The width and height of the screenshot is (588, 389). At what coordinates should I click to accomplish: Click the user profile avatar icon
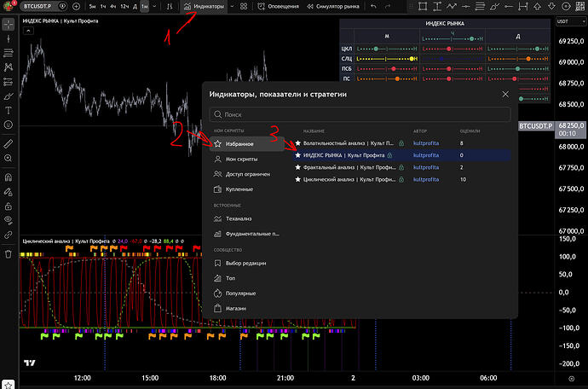9,6
